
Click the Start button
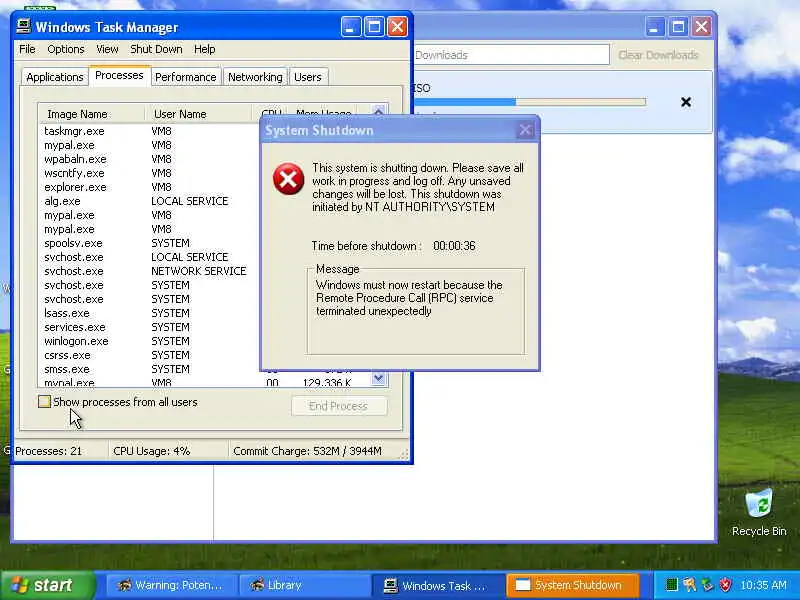[x=48, y=585]
